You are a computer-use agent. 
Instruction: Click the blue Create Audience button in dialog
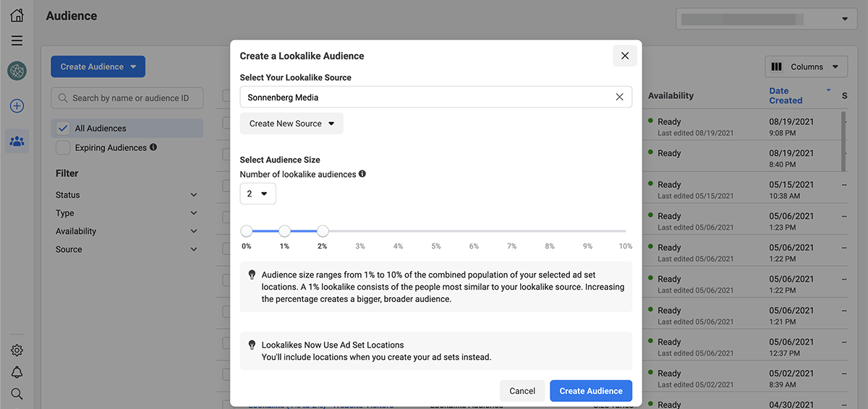pos(590,391)
